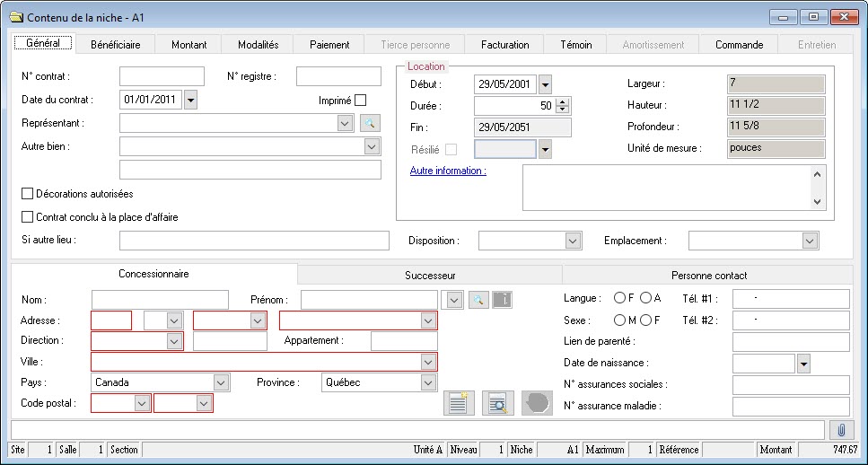The width and height of the screenshot is (868, 465).
Task: Enable Décorations autorisées checkbox
Action: (x=27, y=193)
